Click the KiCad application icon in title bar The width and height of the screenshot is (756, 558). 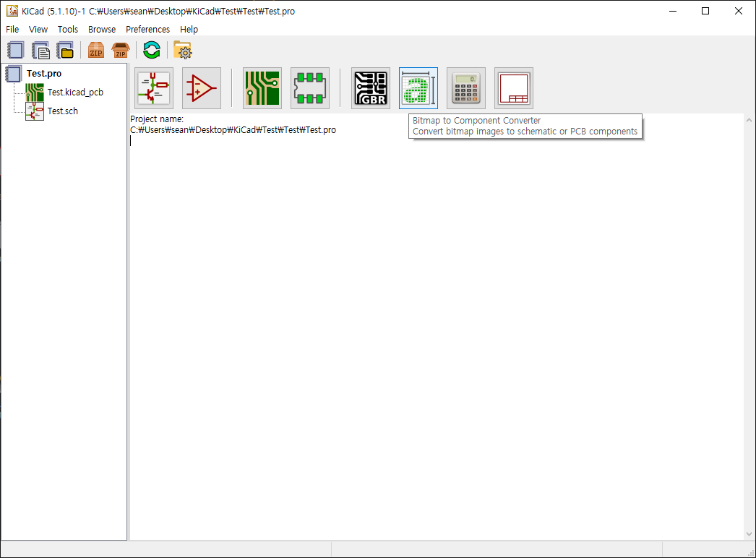coord(12,11)
